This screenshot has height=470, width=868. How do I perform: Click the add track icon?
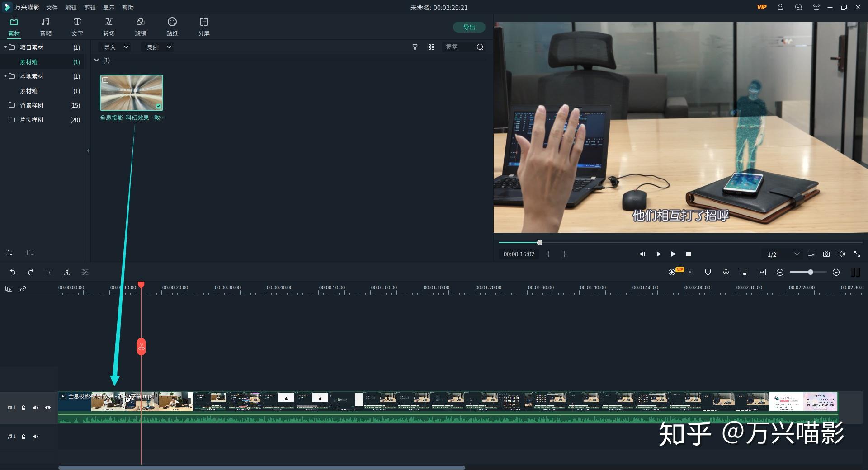(9, 289)
